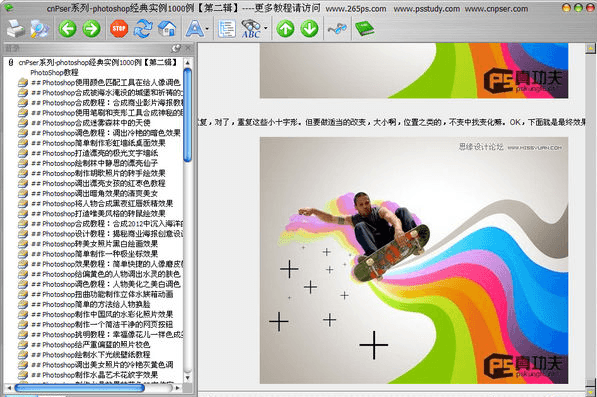Open topic 将人物合成黑夜红唇妖精效果
The width and height of the screenshot is (597, 397).
tap(102, 204)
